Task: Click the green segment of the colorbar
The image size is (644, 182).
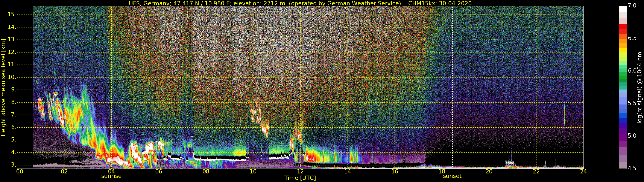Action: [623, 77]
